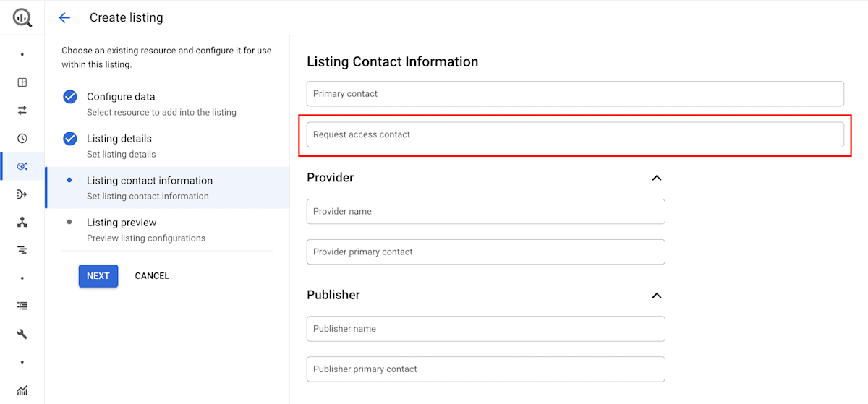Go back using the arrow icon
The image size is (868, 404).
64,17
